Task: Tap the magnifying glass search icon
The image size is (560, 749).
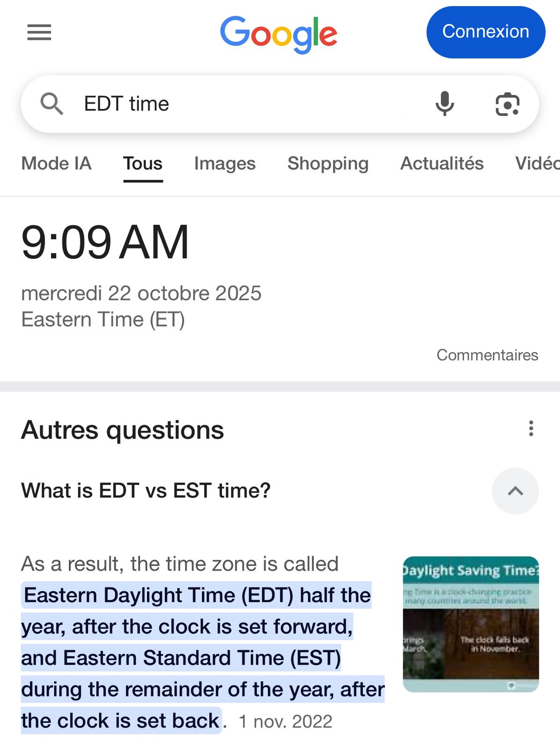Action: (52, 103)
